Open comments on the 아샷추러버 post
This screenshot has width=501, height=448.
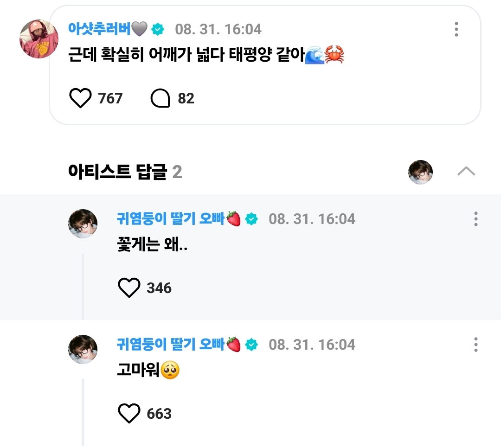pos(161,98)
